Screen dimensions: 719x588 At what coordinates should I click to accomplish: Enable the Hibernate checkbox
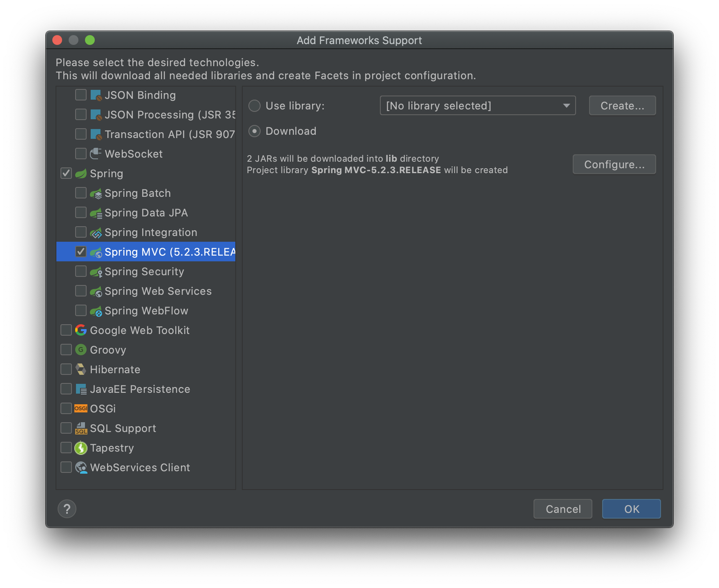(66, 369)
